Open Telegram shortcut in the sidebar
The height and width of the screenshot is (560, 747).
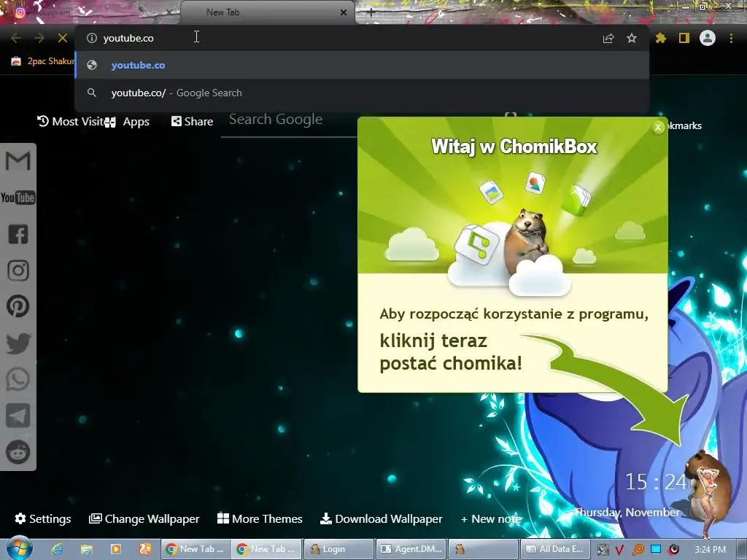tap(18, 415)
